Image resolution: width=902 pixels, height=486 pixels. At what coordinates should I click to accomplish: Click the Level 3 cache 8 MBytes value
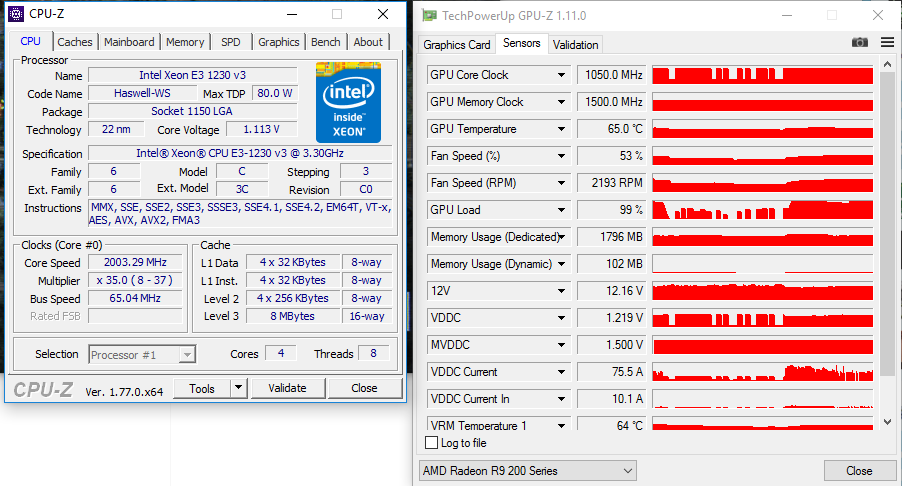(293, 316)
